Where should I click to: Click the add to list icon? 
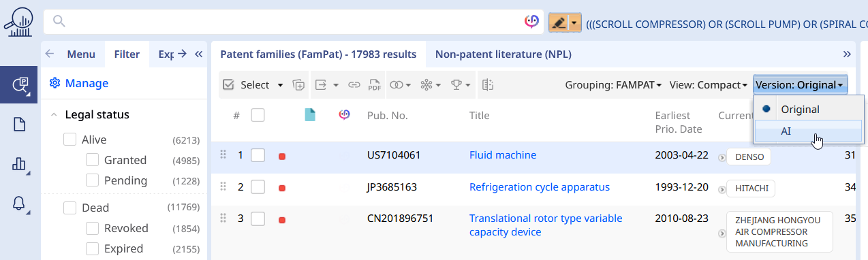tap(298, 85)
